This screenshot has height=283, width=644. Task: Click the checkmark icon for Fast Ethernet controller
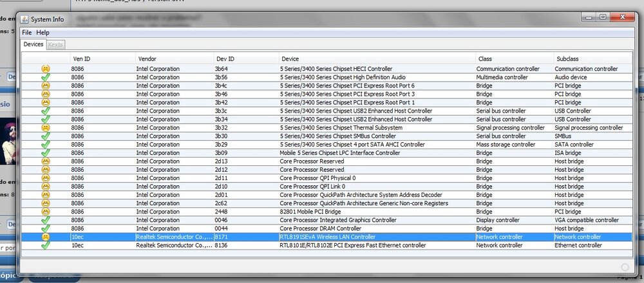tap(46, 245)
